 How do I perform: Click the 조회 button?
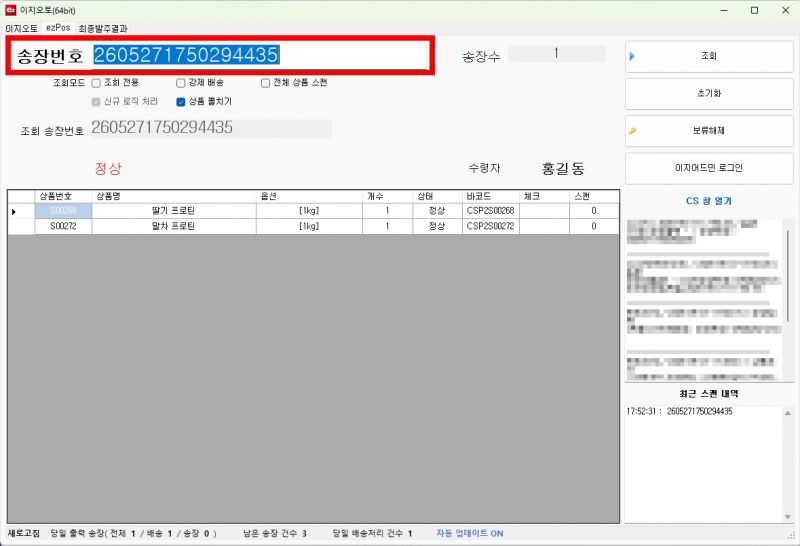point(709,56)
